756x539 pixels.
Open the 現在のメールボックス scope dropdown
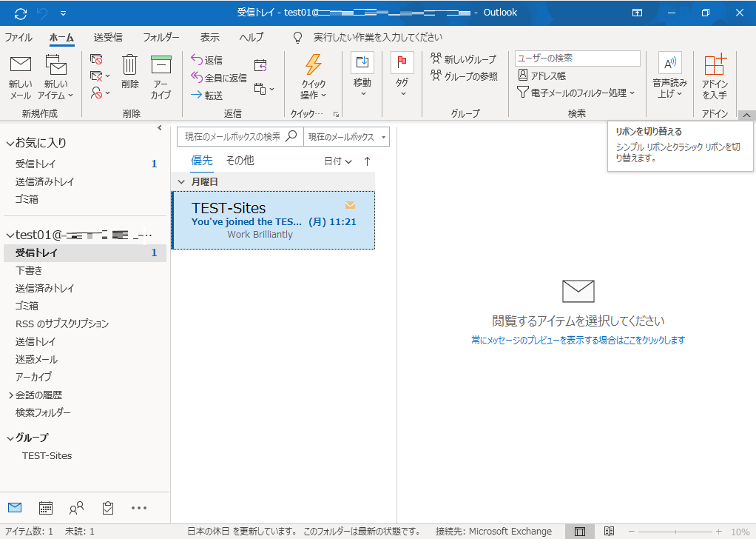click(346, 136)
